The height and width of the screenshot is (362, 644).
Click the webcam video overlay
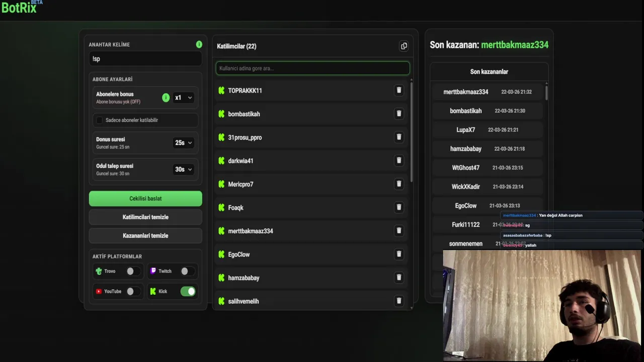542,305
